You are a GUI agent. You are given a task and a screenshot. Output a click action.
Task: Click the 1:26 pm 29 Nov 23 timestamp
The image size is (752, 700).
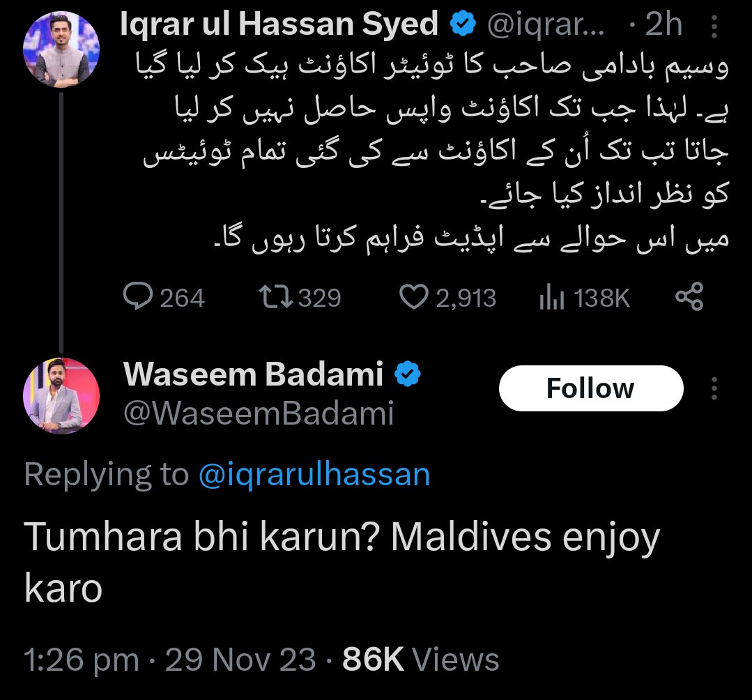pos(170,660)
